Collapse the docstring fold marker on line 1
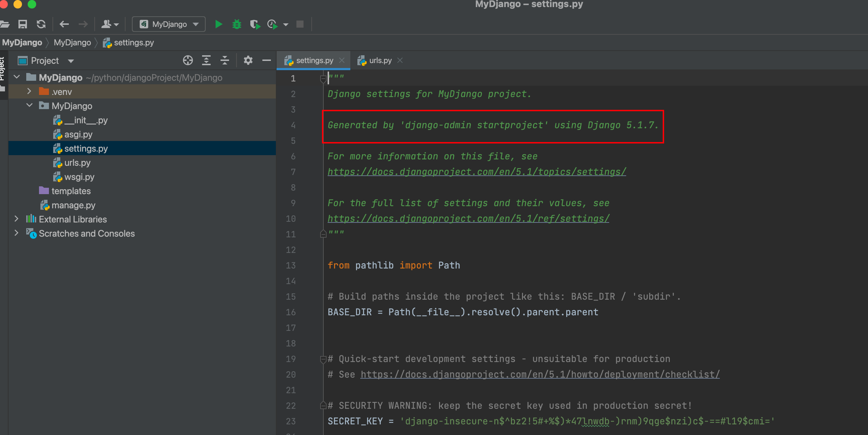The height and width of the screenshot is (435, 868). tap(323, 78)
